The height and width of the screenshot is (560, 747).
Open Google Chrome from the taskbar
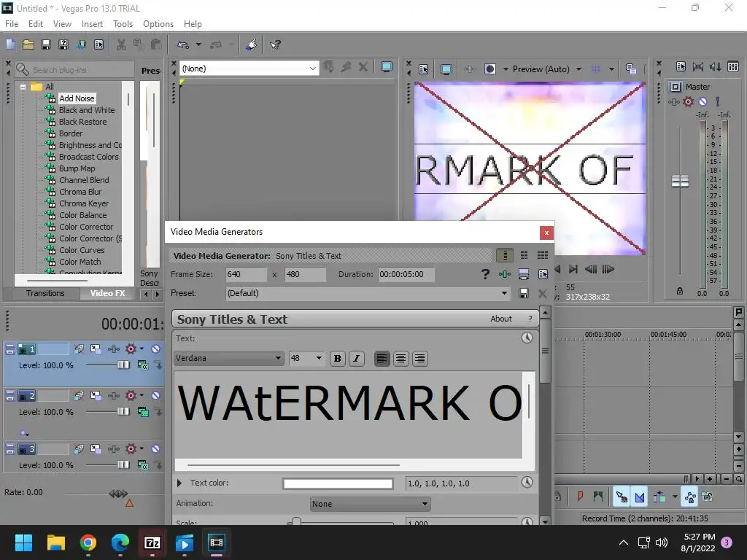[88, 542]
